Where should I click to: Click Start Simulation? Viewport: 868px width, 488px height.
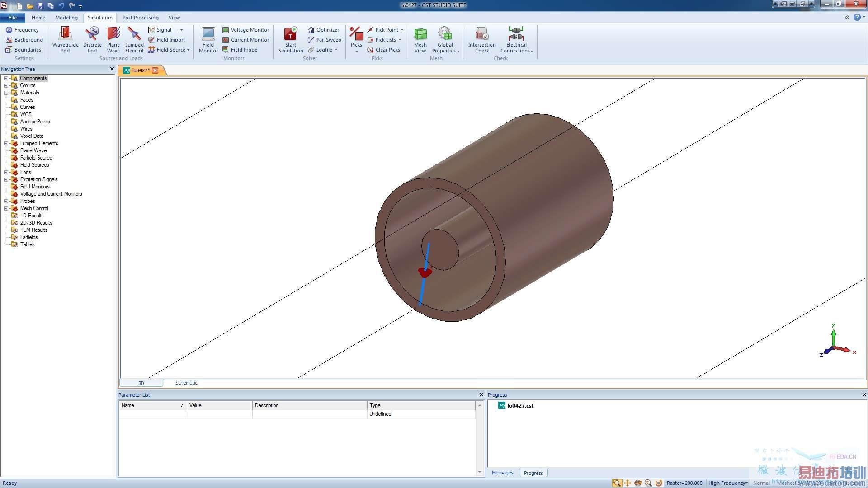click(291, 40)
